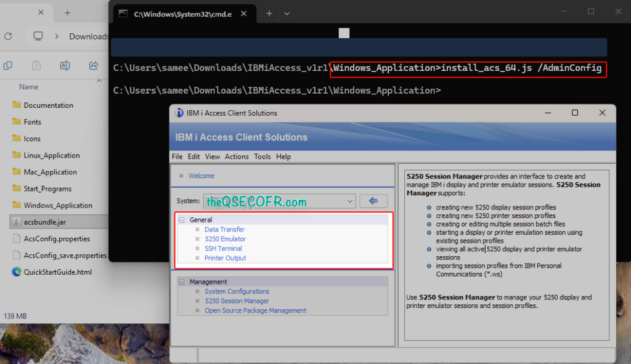This screenshot has height=364, width=631.
Task: Select the Icons folder
Action: point(26,139)
